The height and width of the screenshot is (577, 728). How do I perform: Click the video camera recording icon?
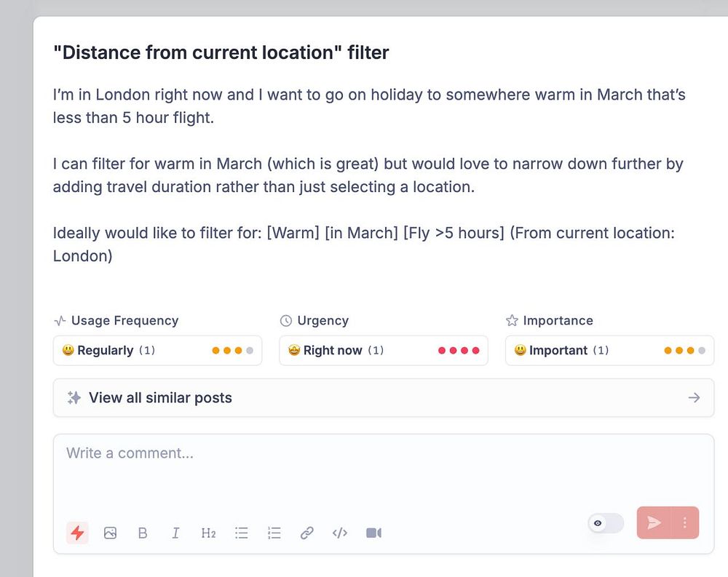click(x=373, y=533)
